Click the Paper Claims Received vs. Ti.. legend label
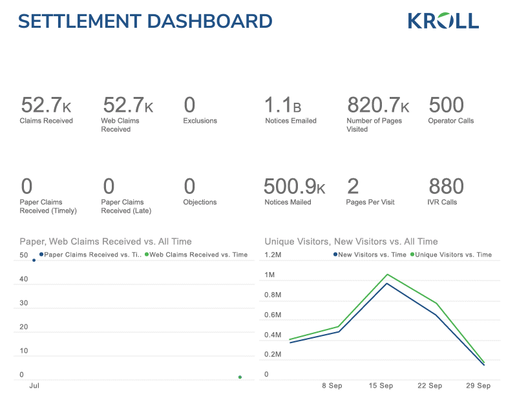 click(92, 255)
